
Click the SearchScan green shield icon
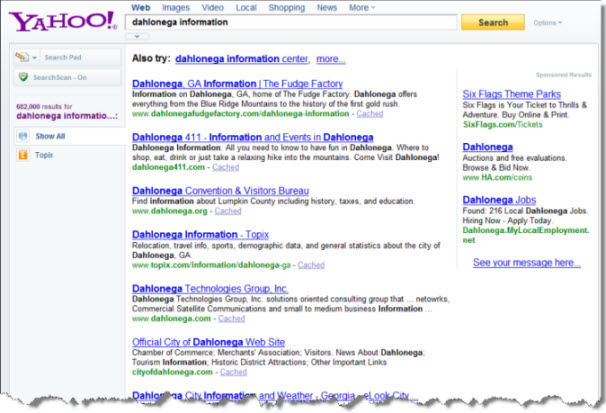tap(23, 77)
